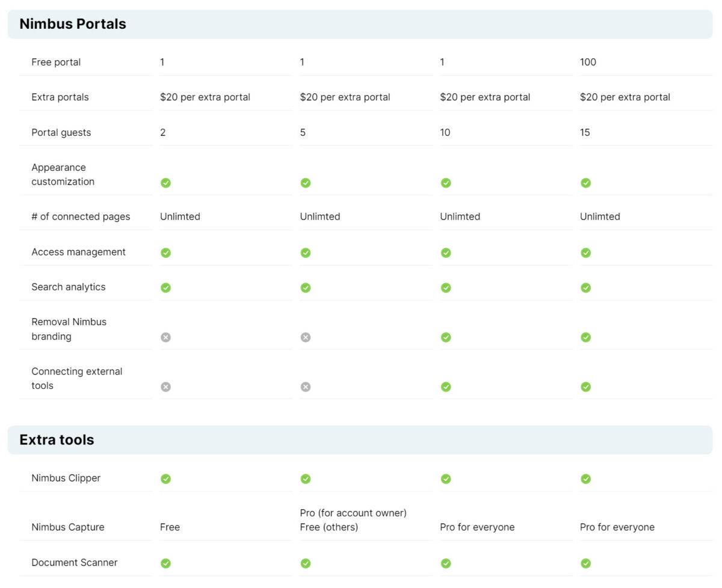Click the Appearance customization checkmark in first plan

coord(165,183)
